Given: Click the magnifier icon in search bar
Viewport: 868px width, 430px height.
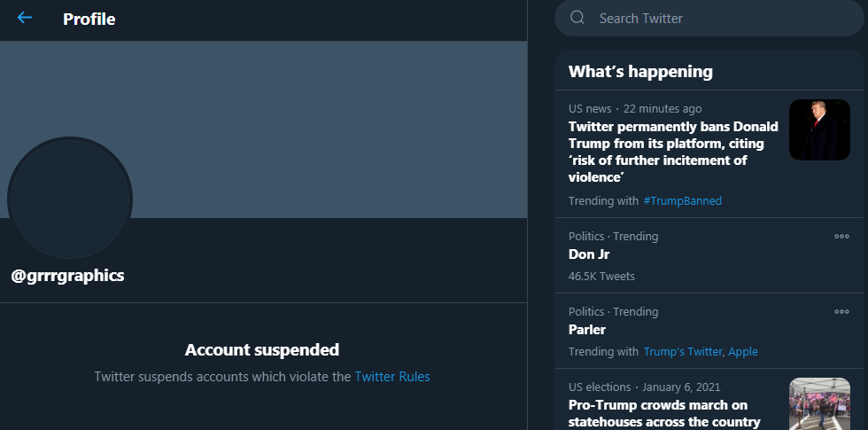Looking at the screenshot, I should click(577, 18).
